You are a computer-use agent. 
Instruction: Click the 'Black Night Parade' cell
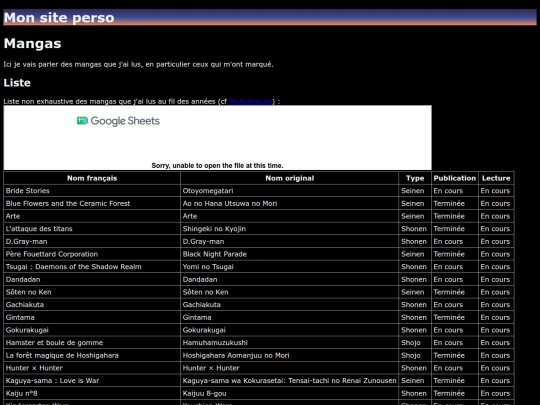tap(289, 254)
